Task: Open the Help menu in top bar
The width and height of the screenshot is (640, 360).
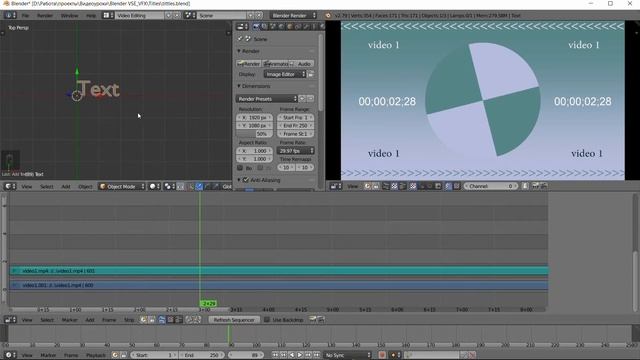Action: [91, 16]
